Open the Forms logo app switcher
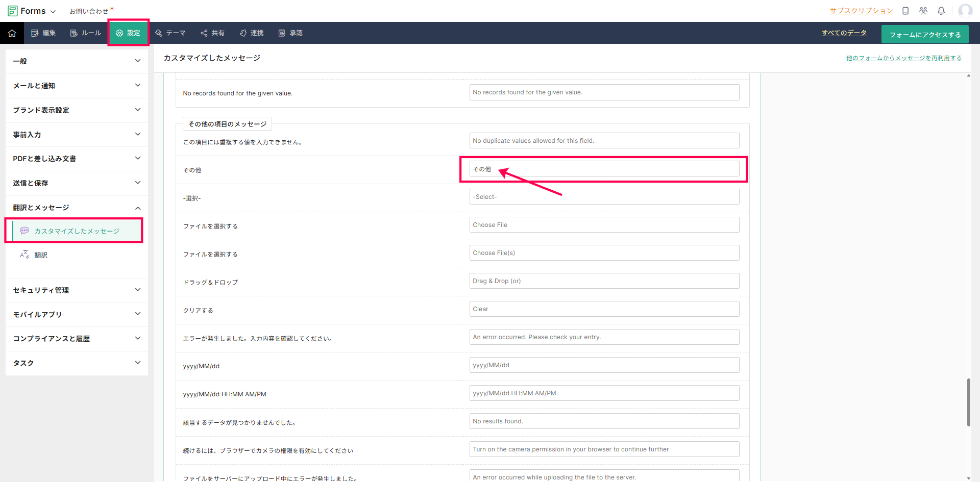 32,11
